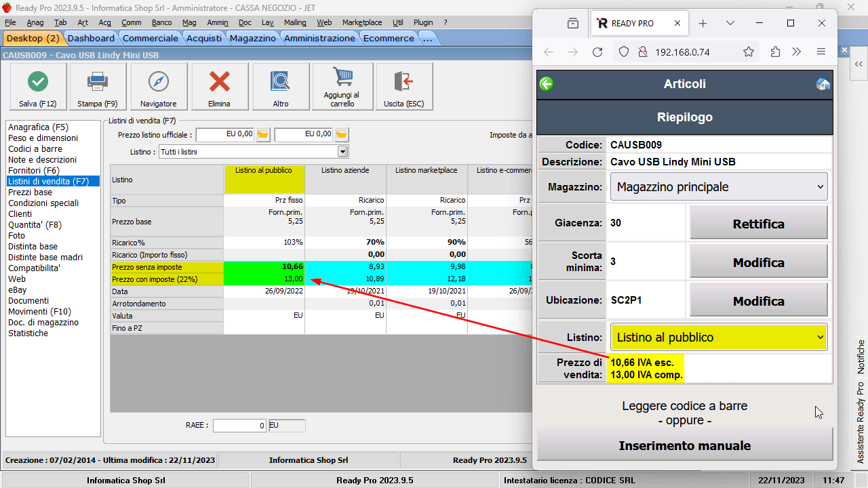
Task: Click folder icon next to first Prezzo listino ufficiale field
Action: point(263,134)
